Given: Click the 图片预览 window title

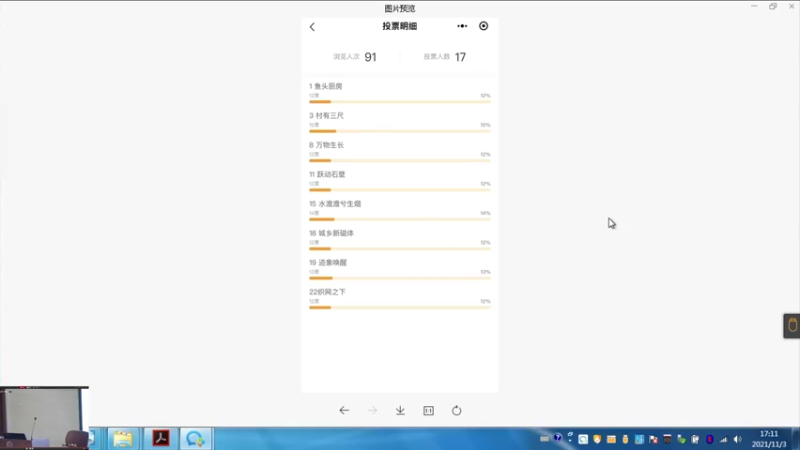Looking at the screenshot, I should [x=400, y=8].
